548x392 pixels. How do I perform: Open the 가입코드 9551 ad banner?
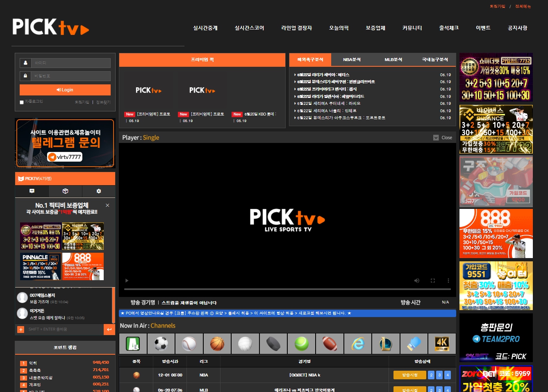(496, 286)
